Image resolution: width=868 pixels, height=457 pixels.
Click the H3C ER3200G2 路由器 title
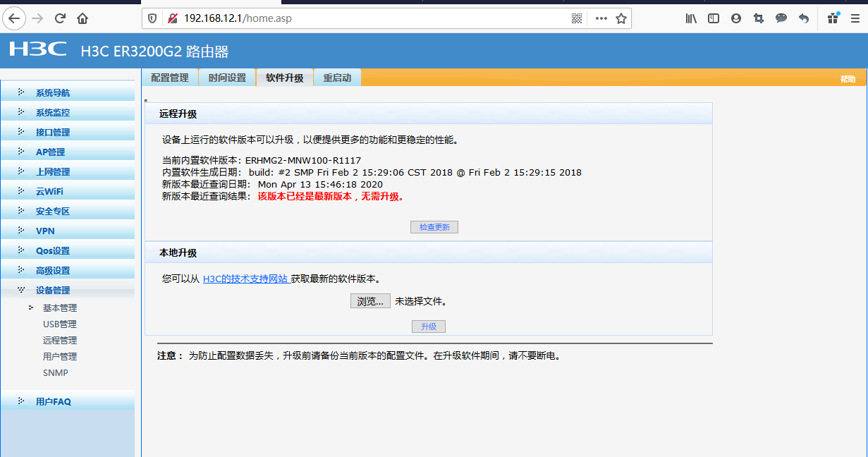click(x=155, y=51)
